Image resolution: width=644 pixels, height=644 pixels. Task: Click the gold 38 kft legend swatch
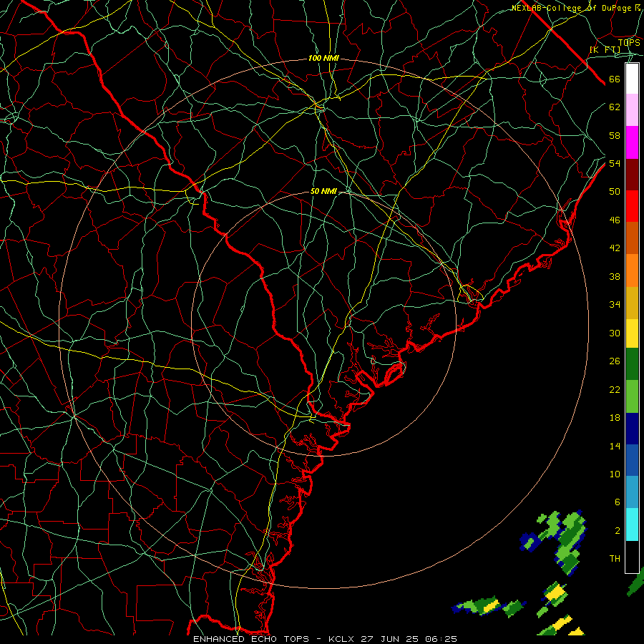(632, 303)
